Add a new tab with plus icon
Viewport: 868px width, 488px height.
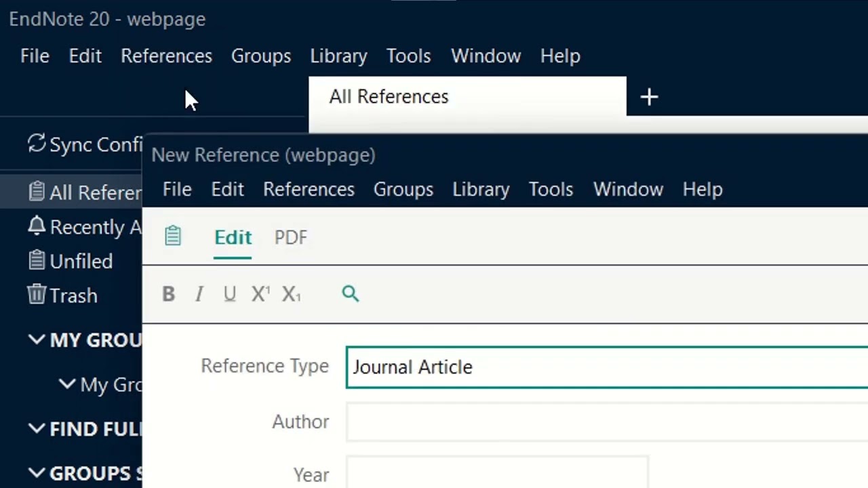pos(649,97)
